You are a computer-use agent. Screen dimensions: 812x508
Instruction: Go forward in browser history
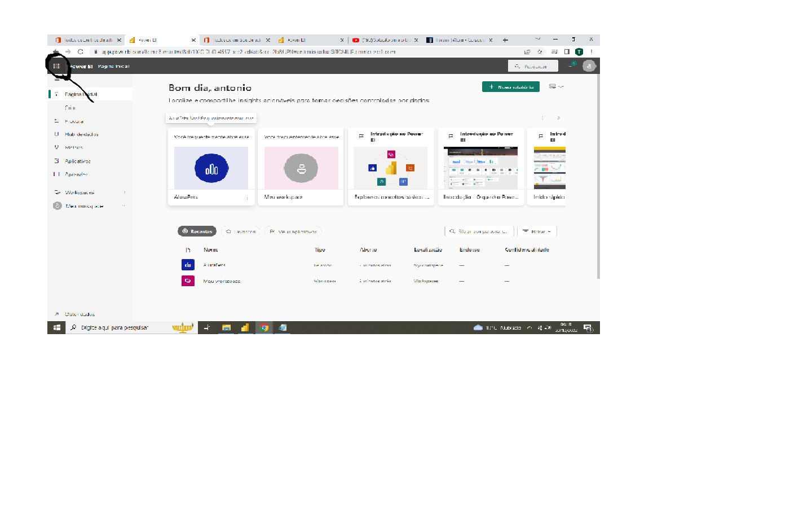(68, 51)
